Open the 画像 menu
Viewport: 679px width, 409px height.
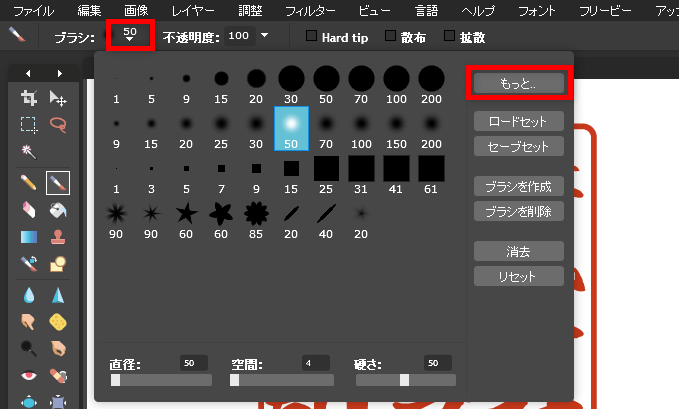click(136, 10)
